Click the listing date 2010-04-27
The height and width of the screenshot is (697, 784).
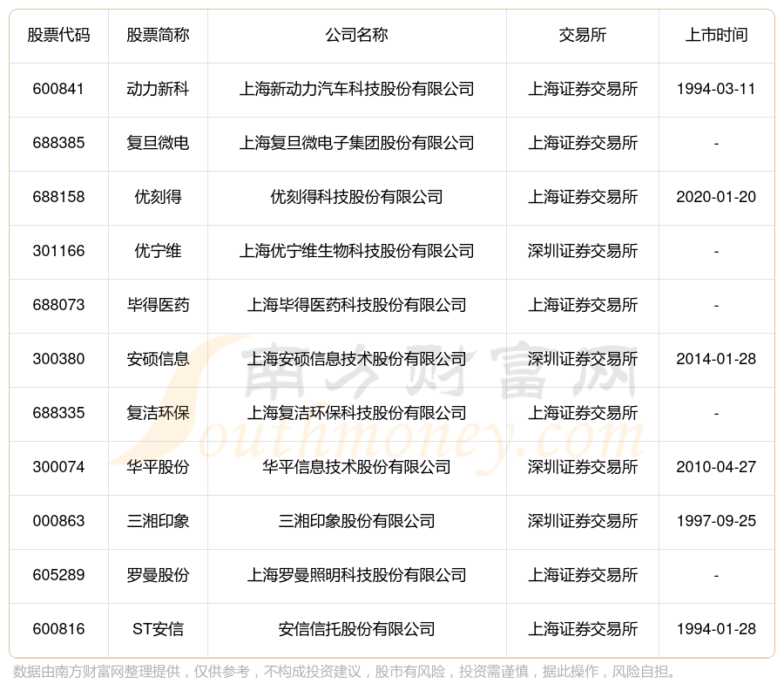(716, 467)
